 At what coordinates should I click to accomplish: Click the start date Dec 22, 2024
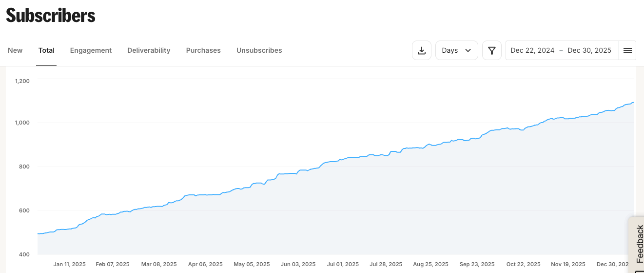coord(532,50)
